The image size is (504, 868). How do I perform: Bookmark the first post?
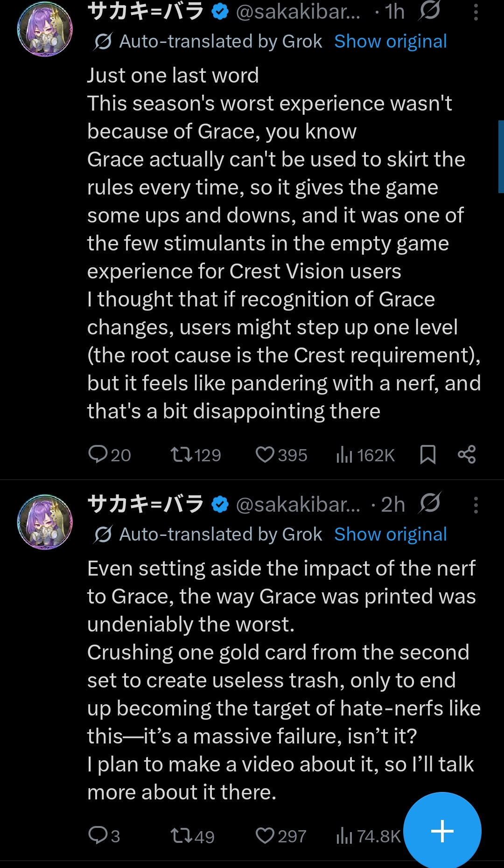427,454
